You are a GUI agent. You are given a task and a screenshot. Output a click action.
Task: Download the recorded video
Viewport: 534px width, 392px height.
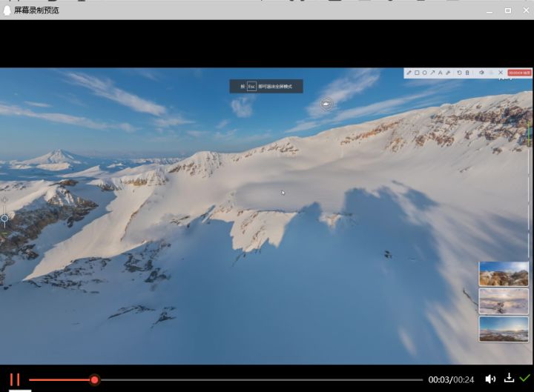click(509, 378)
